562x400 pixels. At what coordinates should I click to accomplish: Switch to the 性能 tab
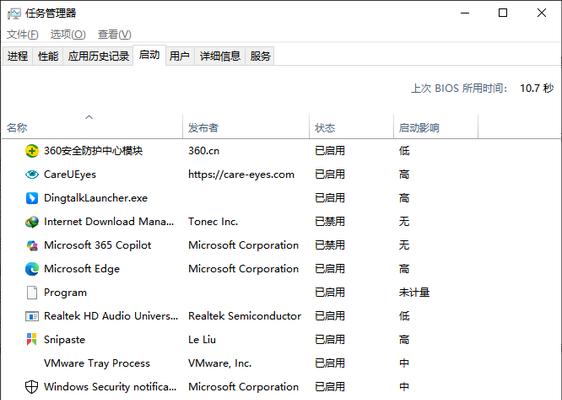[48, 56]
